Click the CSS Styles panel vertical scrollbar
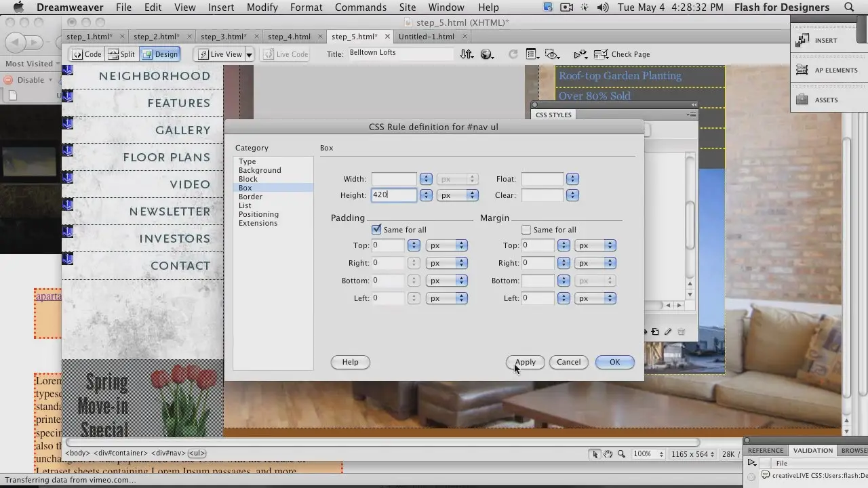 pyautogui.click(x=690, y=226)
